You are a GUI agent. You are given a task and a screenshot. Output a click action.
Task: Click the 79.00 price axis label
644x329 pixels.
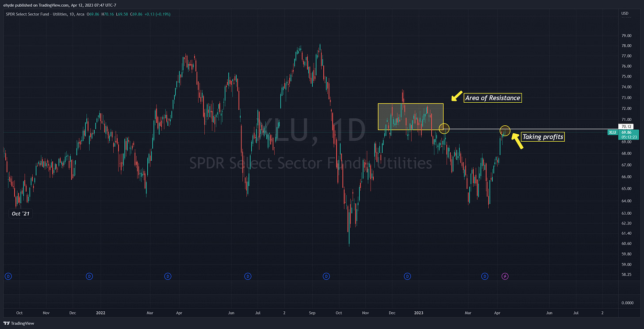pos(626,35)
